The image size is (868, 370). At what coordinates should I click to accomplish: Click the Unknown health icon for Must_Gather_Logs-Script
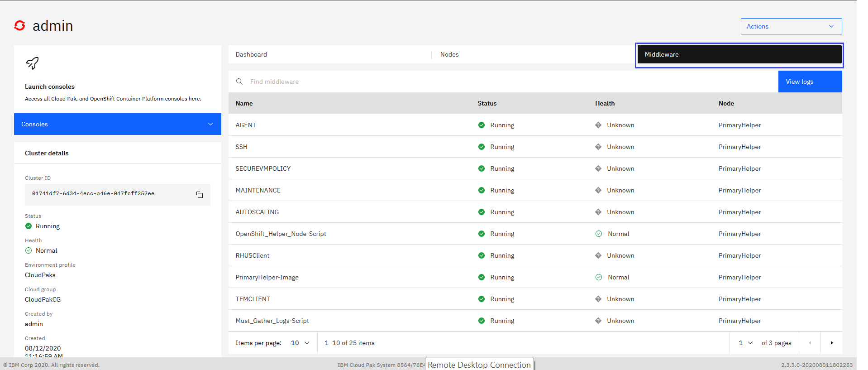[x=598, y=321]
